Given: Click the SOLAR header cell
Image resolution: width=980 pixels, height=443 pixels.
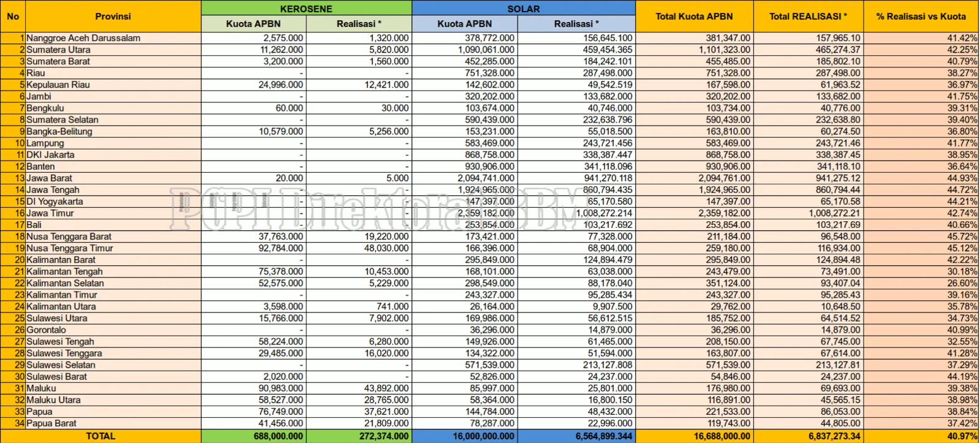Looking at the screenshot, I should click(x=524, y=9).
